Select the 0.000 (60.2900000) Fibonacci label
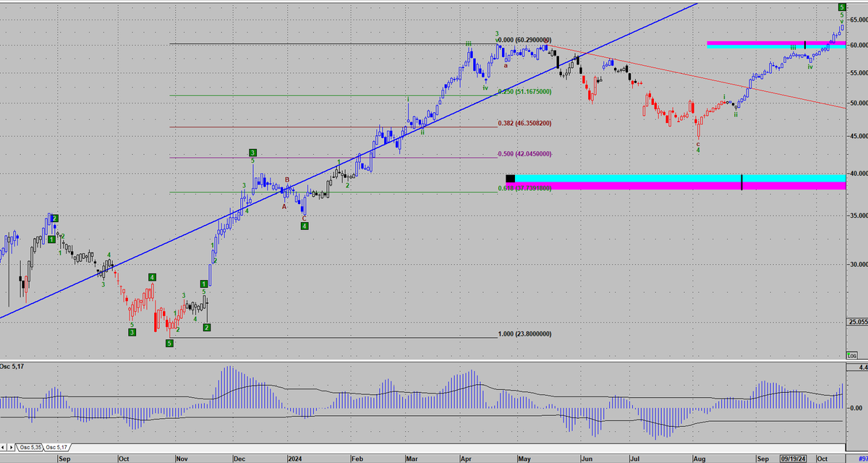This screenshot has width=868, height=463. (x=526, y=41)
